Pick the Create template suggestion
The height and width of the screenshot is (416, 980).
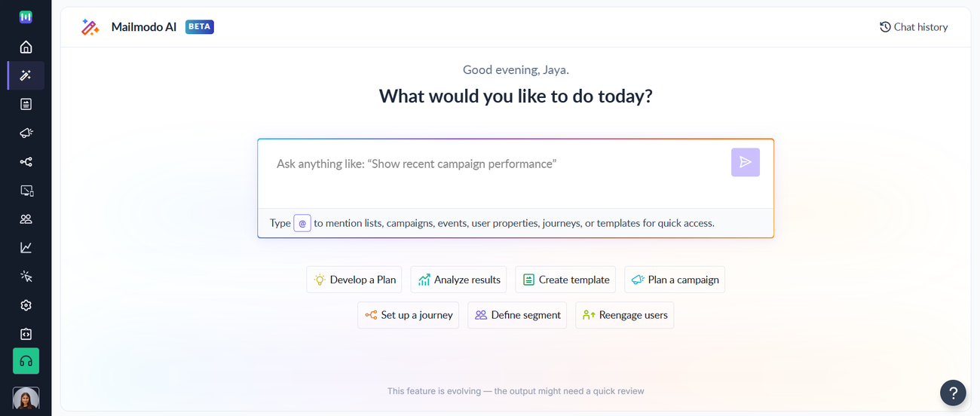565,280
